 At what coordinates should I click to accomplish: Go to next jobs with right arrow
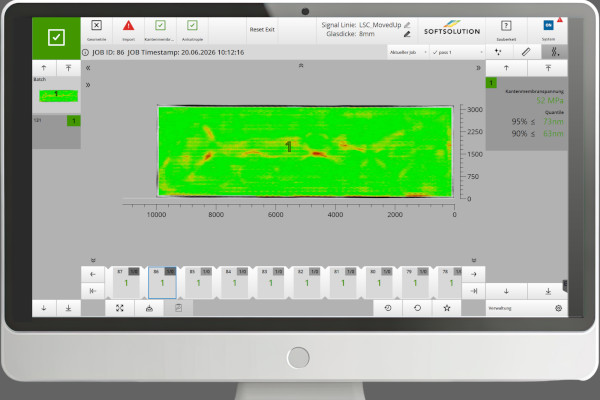(x=474, y=274)
